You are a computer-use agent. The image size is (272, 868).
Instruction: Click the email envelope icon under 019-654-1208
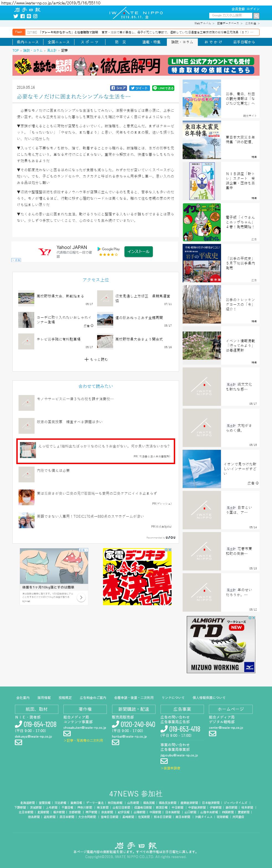[x=18, y=742]
